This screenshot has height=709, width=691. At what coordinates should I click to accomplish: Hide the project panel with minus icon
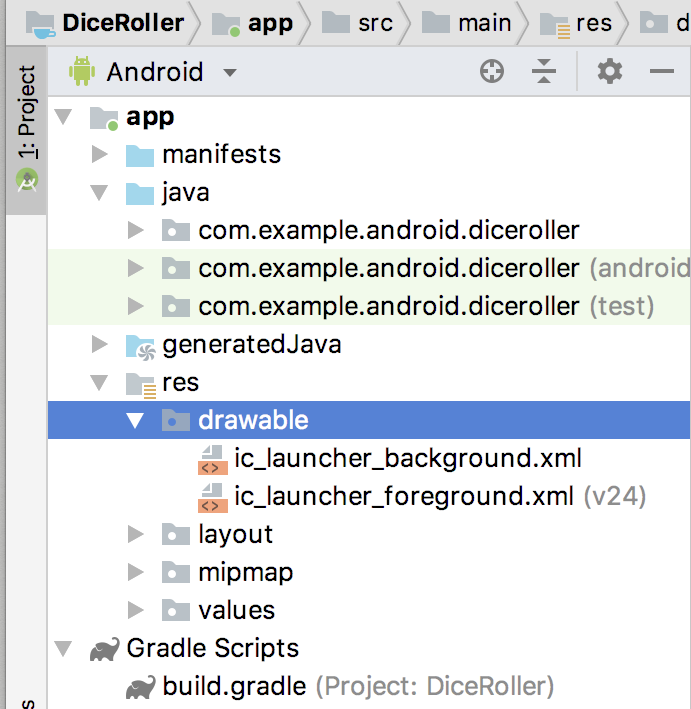coord(661,72)
